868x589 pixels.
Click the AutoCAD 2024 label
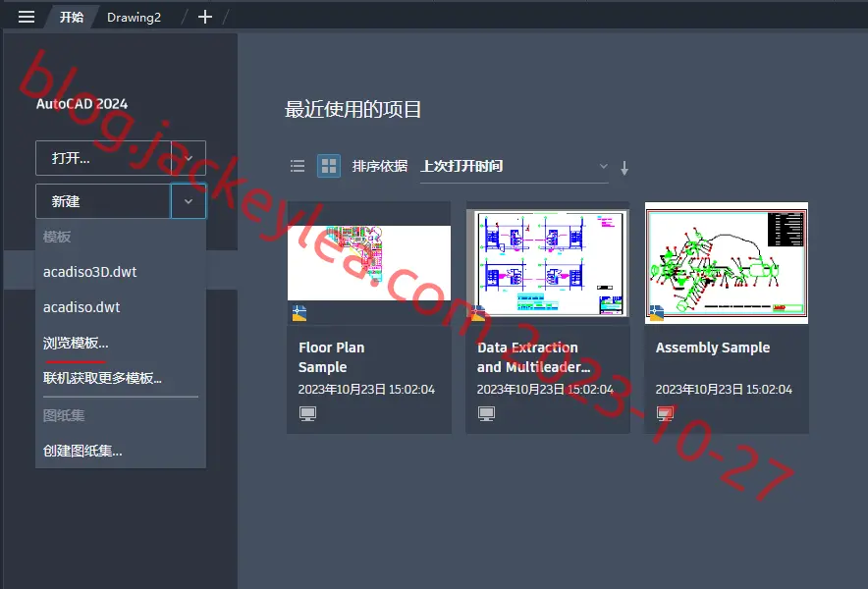[x=81, y=104]
